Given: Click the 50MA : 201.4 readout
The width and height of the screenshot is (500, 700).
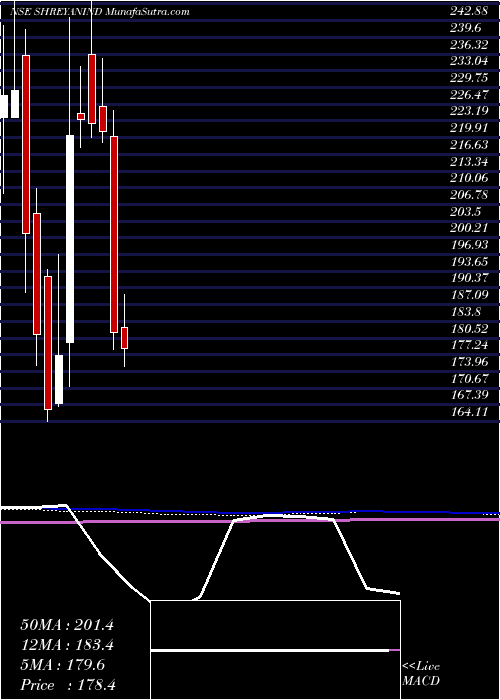Looking at the screenshot, I should pos(67,625).
